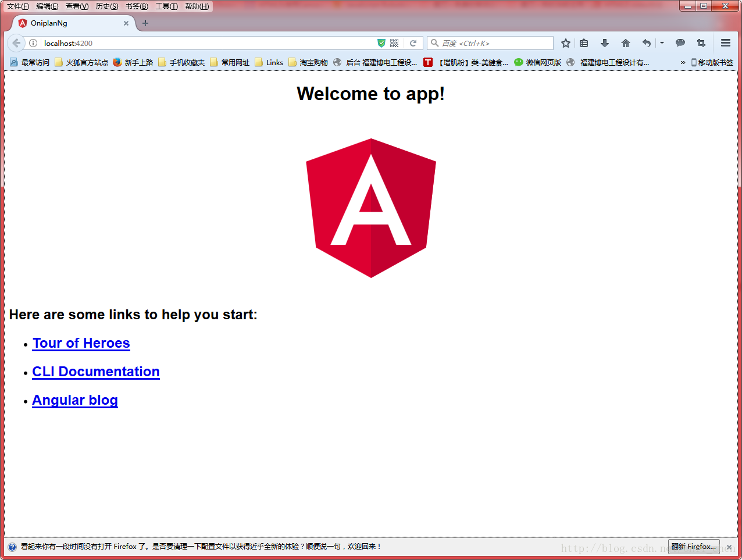The width and height of the screenshot is (742, 560).
Task: Open the CLI Documentation link
Action: tap(96, 372)
